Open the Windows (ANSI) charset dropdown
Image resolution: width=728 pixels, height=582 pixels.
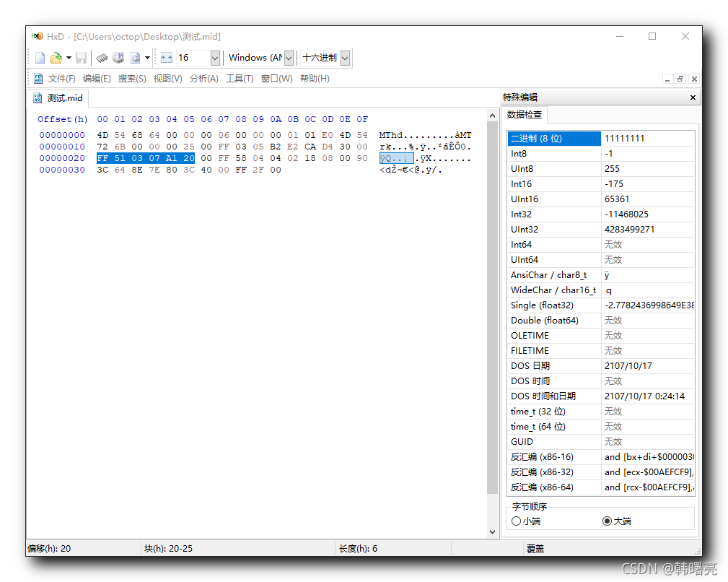click(289, 58)
